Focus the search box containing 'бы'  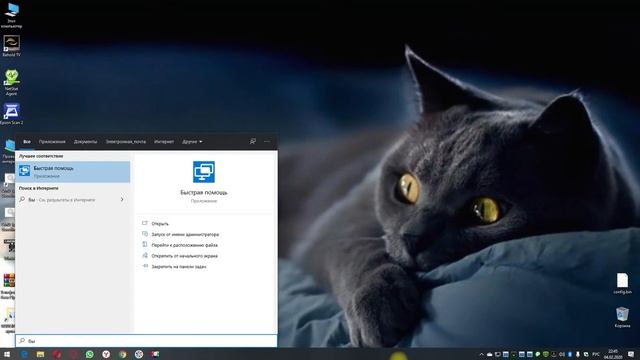point(147,341)
